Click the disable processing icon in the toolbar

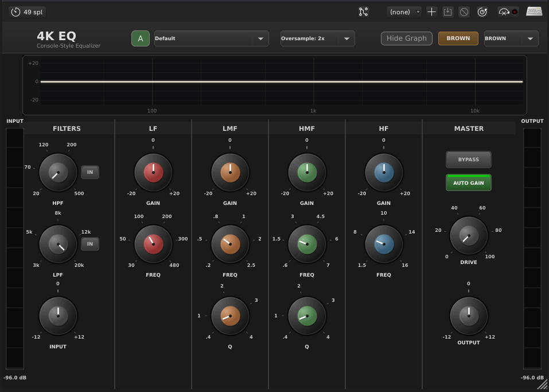464,11
